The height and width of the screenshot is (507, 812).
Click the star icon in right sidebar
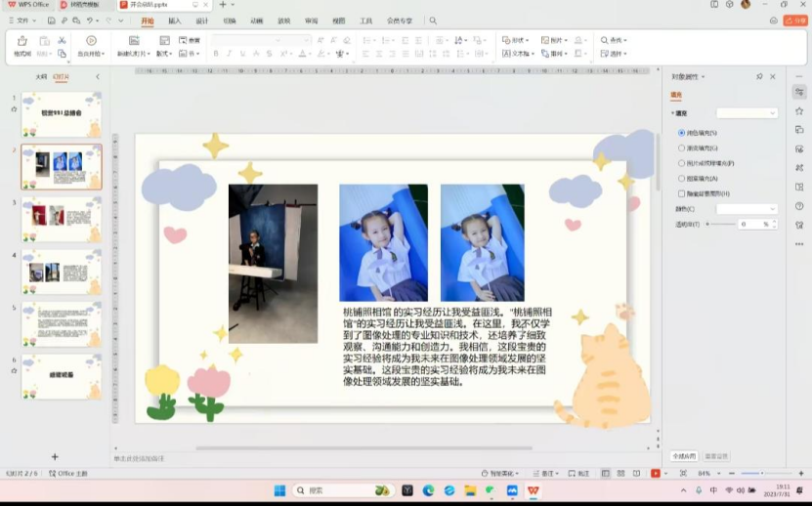799,111
